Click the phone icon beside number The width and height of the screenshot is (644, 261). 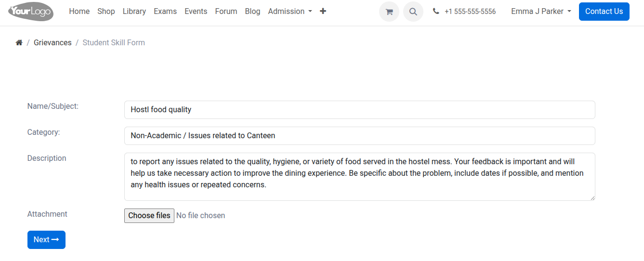click(x=436, y=11)
